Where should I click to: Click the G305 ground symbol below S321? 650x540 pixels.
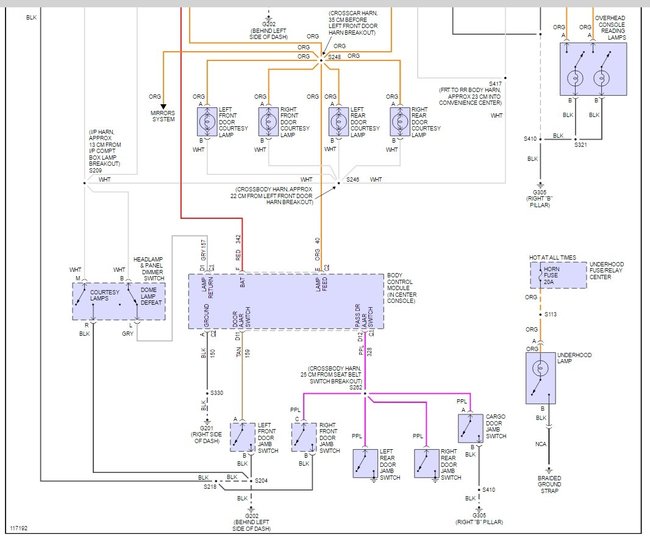[540, 186]
